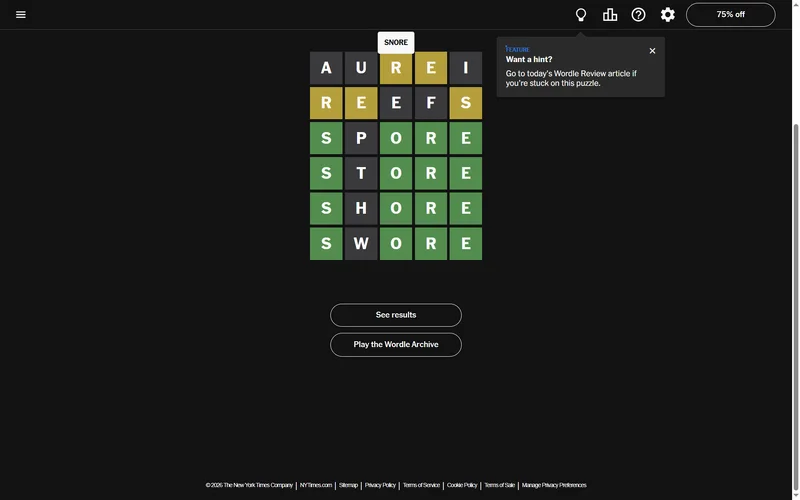The image size is (800, 500).
Task: Open the hamburger navigation menu
Action: pos(20,14)
